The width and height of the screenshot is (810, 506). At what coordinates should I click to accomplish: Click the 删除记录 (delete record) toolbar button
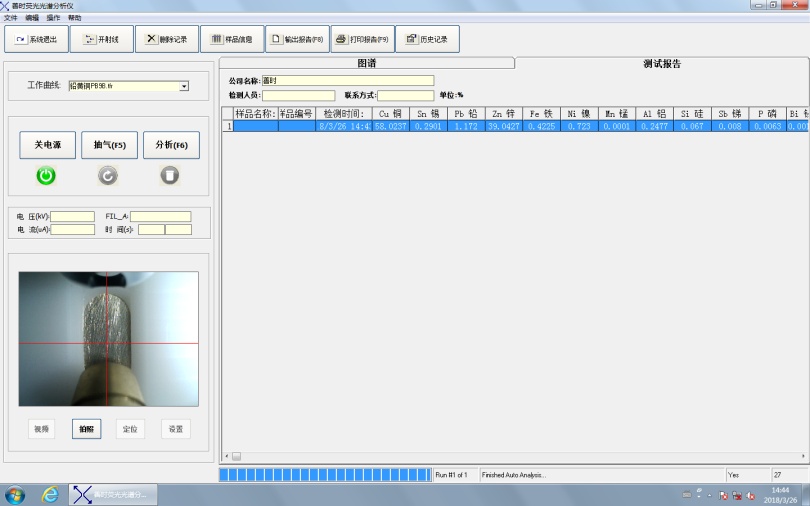(x=167, y=39)
